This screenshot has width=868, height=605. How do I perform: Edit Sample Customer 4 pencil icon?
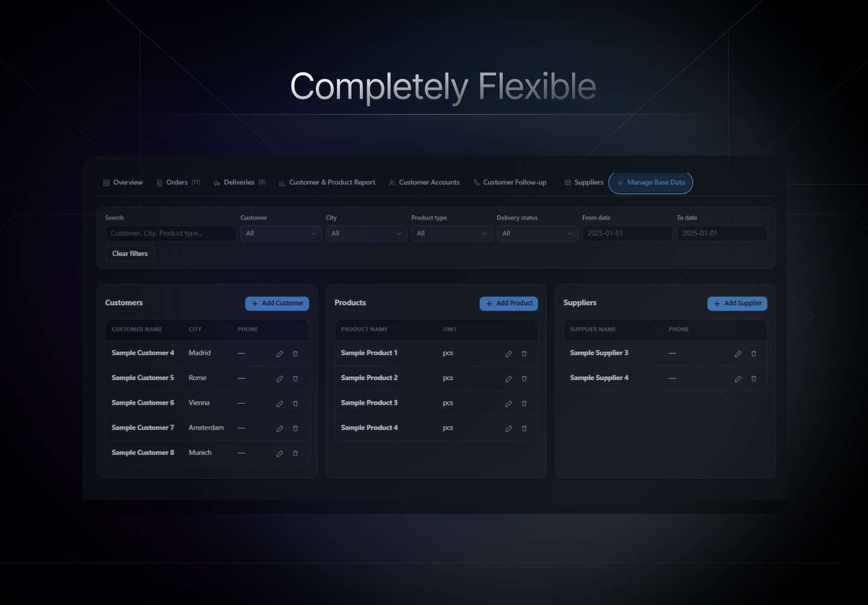click(x=280, y=354)
